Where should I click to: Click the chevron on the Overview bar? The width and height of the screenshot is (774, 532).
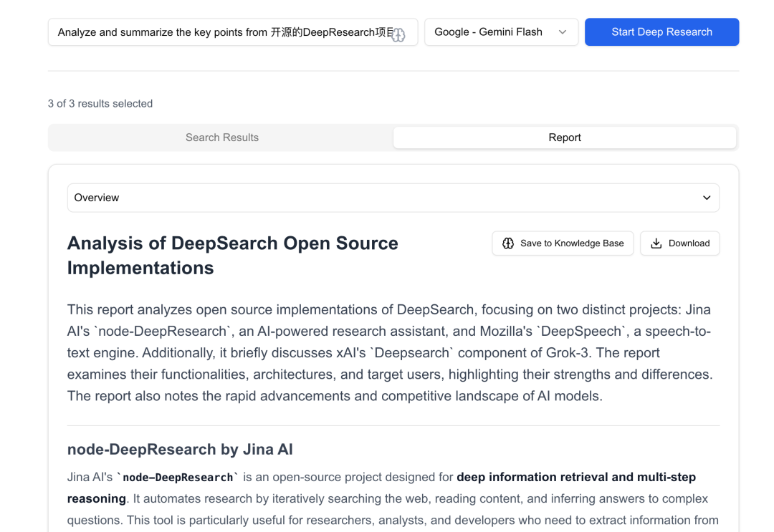click(706, 198)
